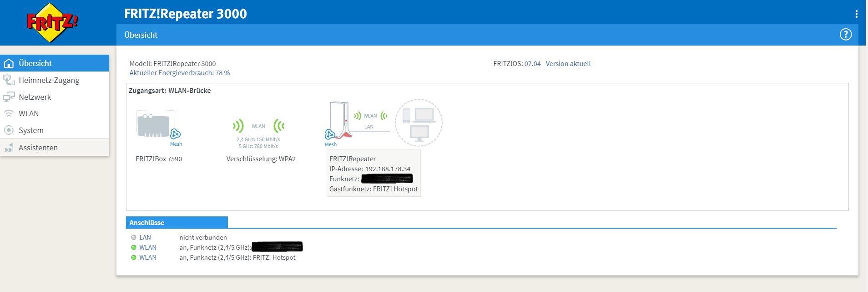This screenshot has height=292, width=868.
Task: Click the Modell: FRITZ!Repeater 3000 text
Action: [x=172, y=64]
